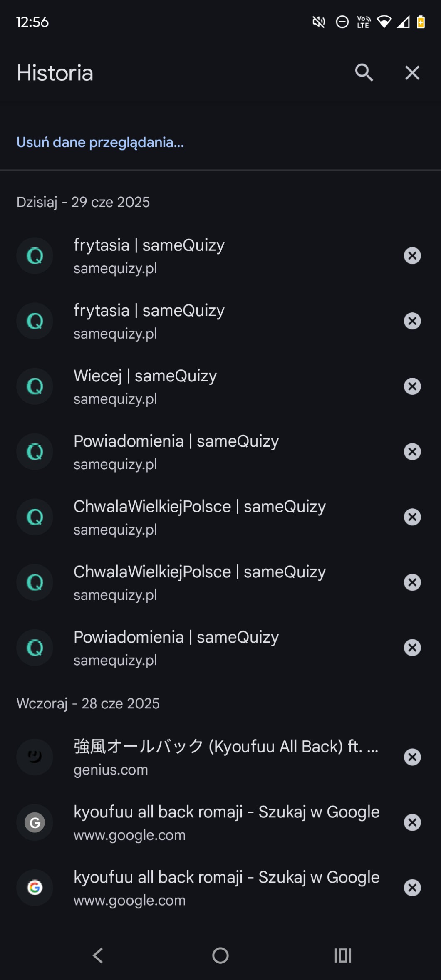Viewport: 441px width, 980px height.
Task: Delete last Google search history entry
Action: click(412, 888)
